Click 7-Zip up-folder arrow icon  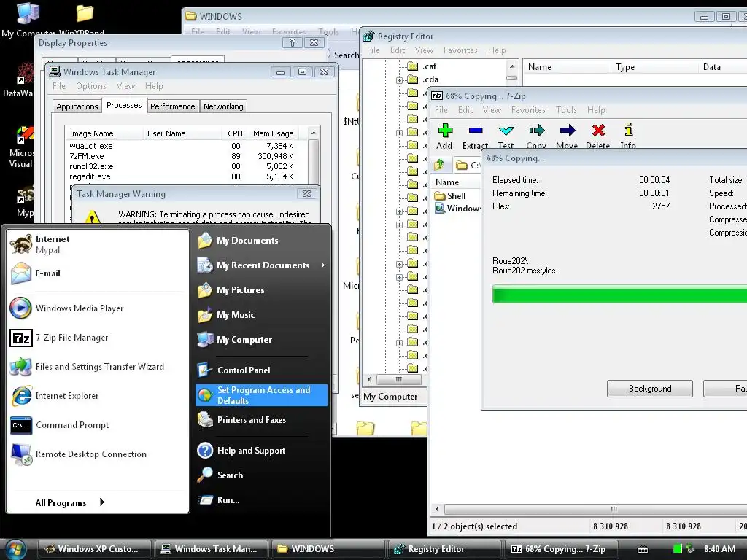coord(439,165)
